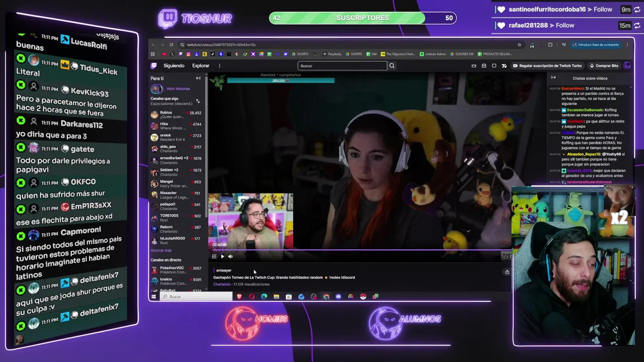Bookmark this page with the star icon
644x362 pixels.
[519, 45]
